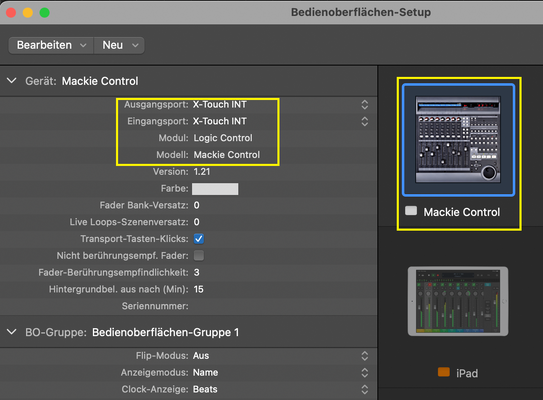
Task: Disable the Transport-Tasten-Klicks checkbox
Action: pyautogui.click(x=199, y=239)
